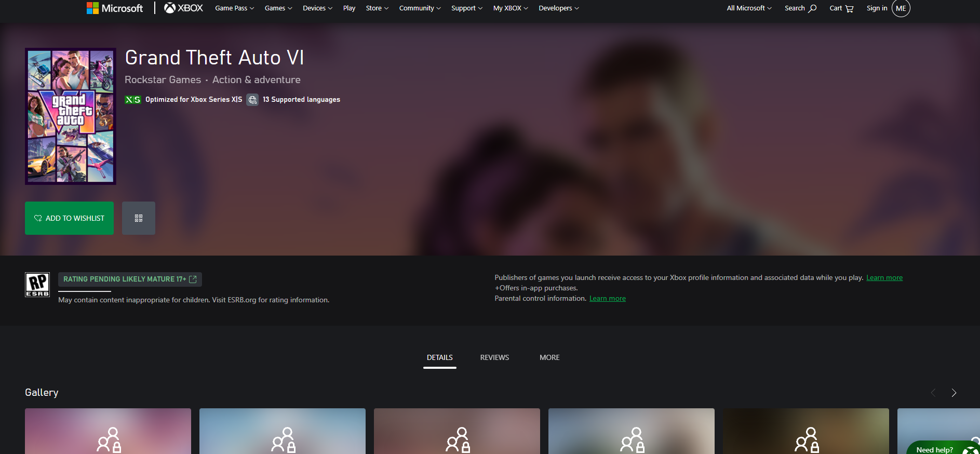Open the shopping Cart
Viewport: 980px width, 454px height.
pyautogui.click(x=841, y=8)
